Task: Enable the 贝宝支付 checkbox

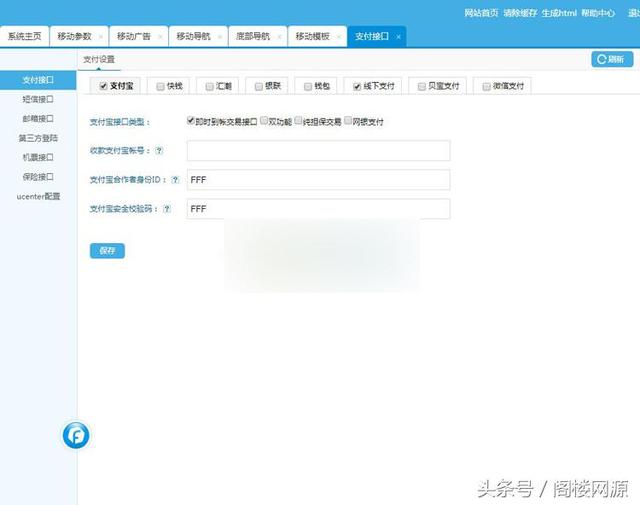Action: coord(422,86)
